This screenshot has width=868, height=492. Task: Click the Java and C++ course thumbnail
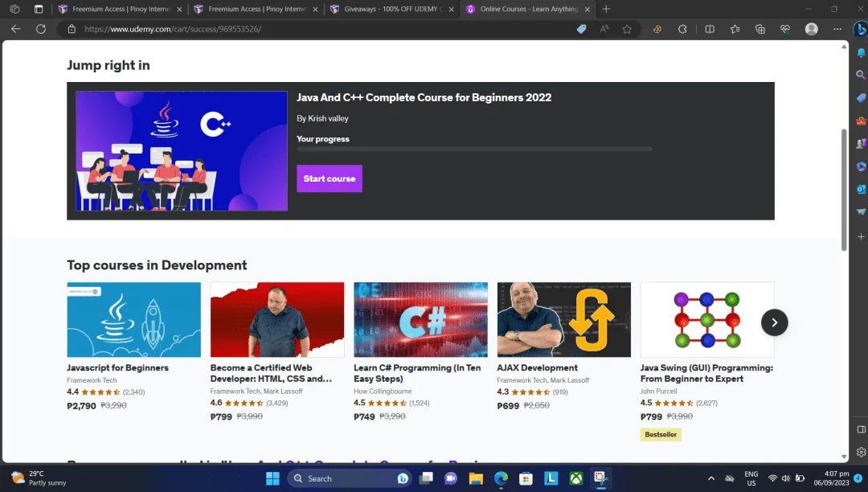(182, 150)
